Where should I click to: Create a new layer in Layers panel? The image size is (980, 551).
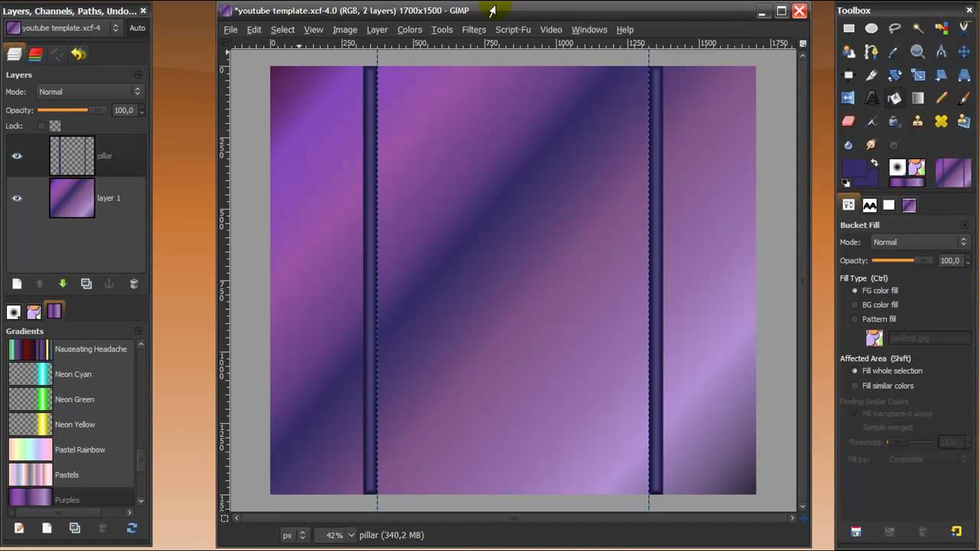pos(17,284)
